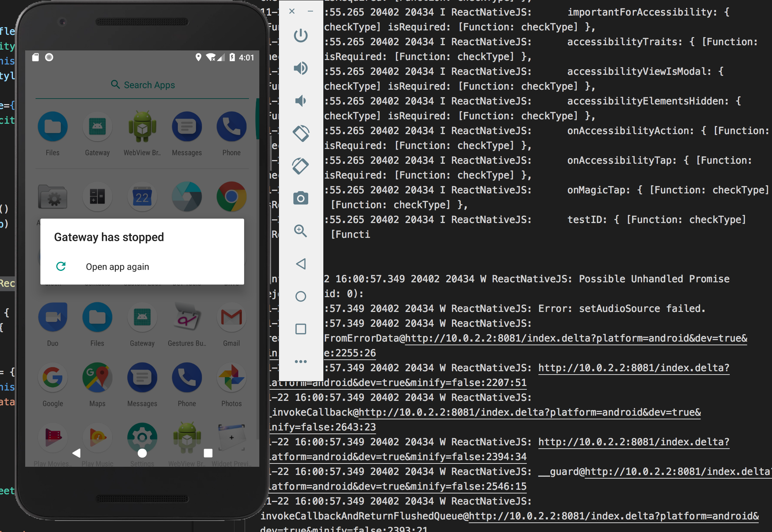Tap the phone's on-screen back button
This screenshot has width=772, height=532.
coord(77,453)
